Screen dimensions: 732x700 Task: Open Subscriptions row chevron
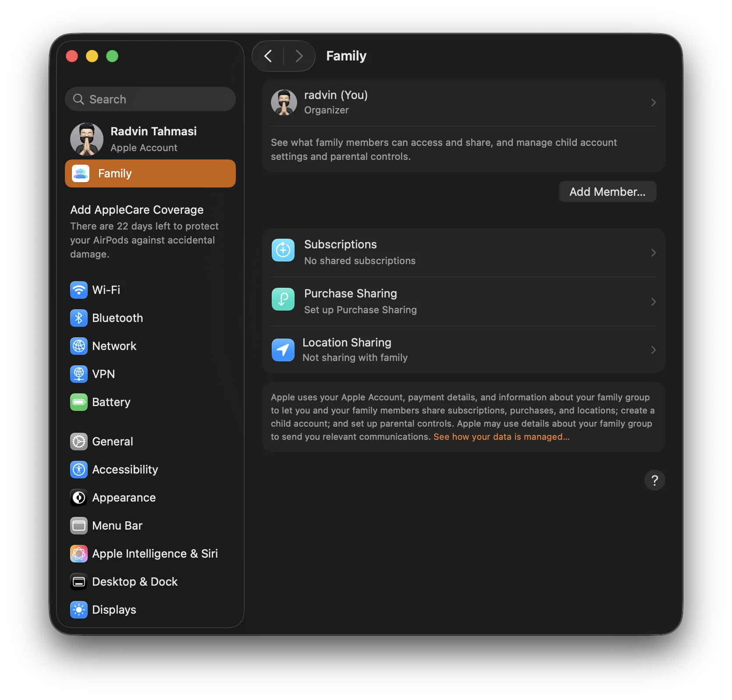tap(653, 253)
